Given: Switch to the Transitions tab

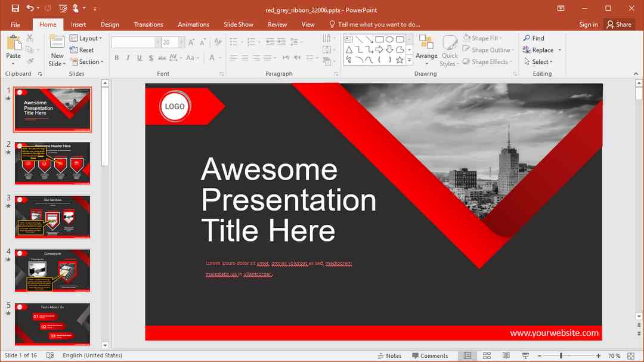Looking at the screenshot, I should click(x=148, y=24).
